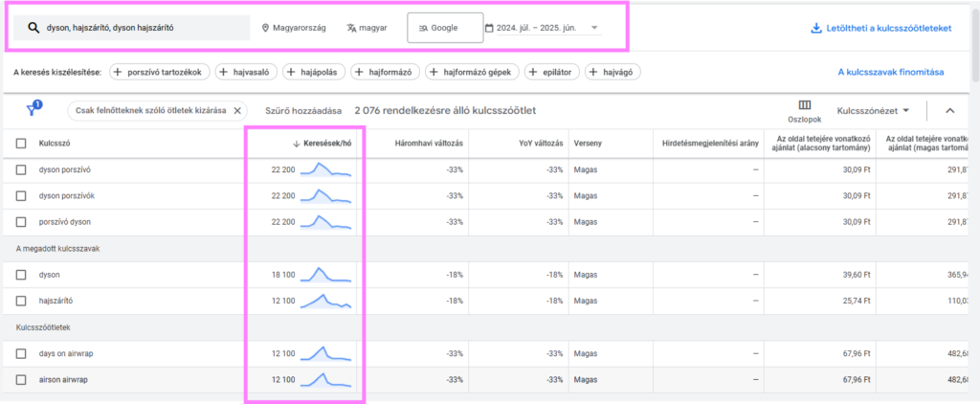980x404 pixels.
Task: Open the Kulcsszónézet view dropdown
Action: point(873,111)
